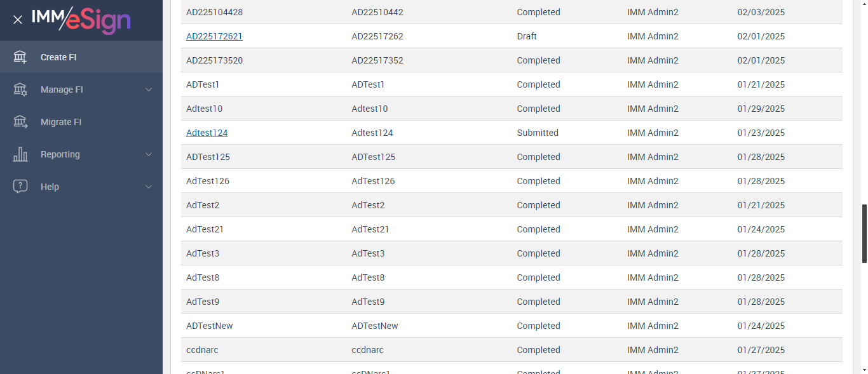
Task: Click the Reporting bar chart icon
Action: click(x=20, y=154)
